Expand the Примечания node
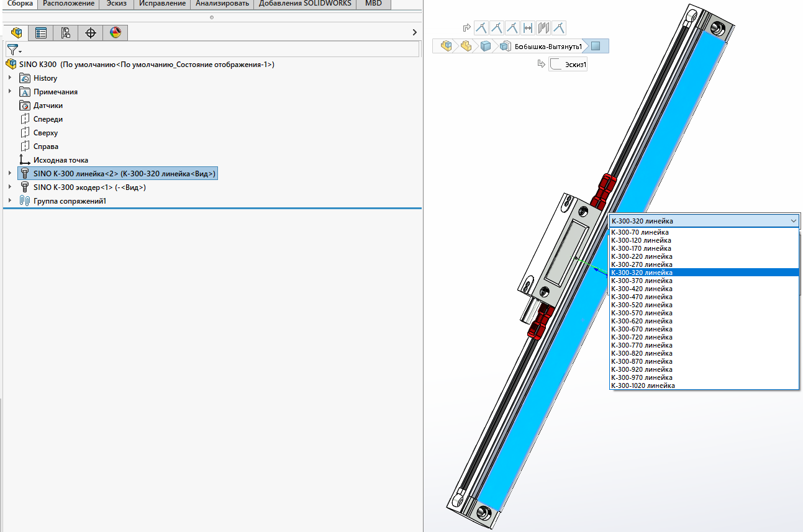This screenshot has height=532, width=803. click(x=9, y=92)
